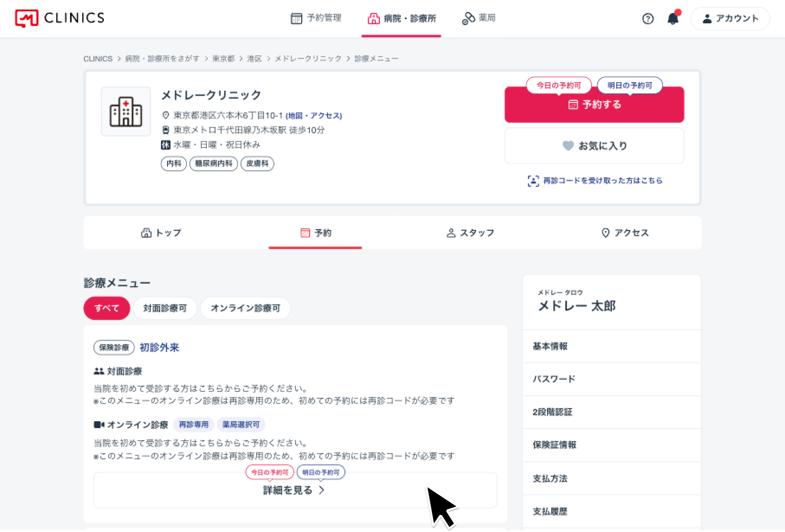Open 基本情報 in account sidebar
785x532 pixels.
[x=612, y=347]
